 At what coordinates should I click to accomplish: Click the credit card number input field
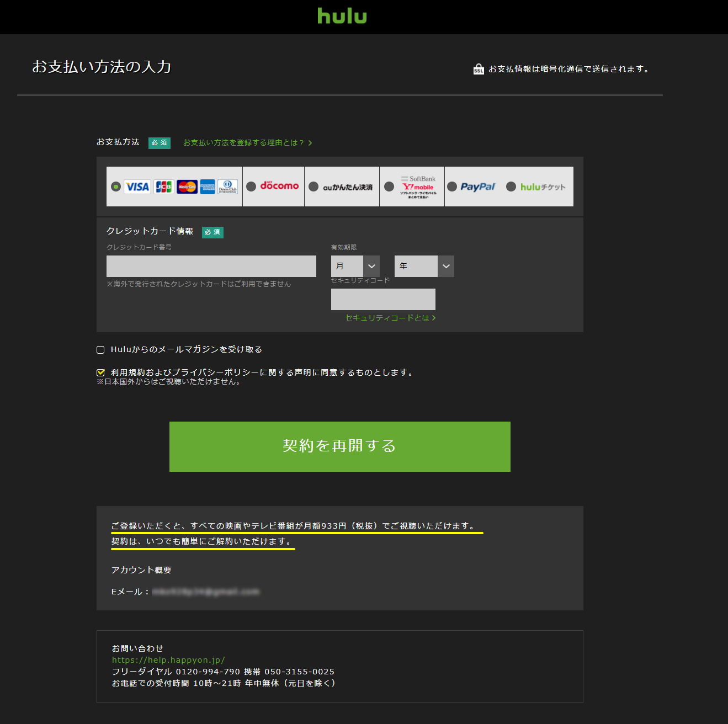point(211,266)
